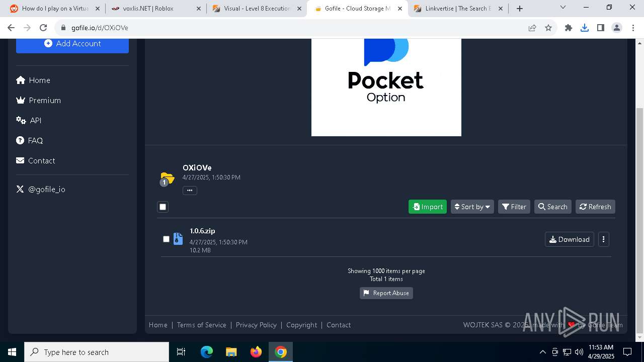Open a new browser tab
This screenshot has height=362, width=644.
click(520, 9)
